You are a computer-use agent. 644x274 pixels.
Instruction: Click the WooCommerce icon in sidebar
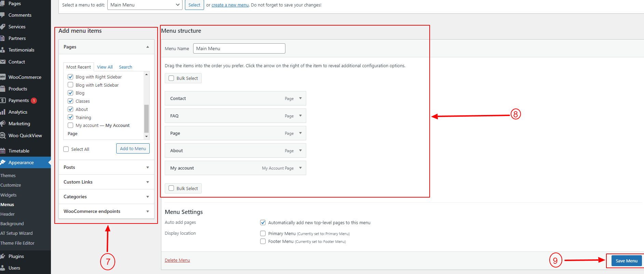tap(3, 77)
